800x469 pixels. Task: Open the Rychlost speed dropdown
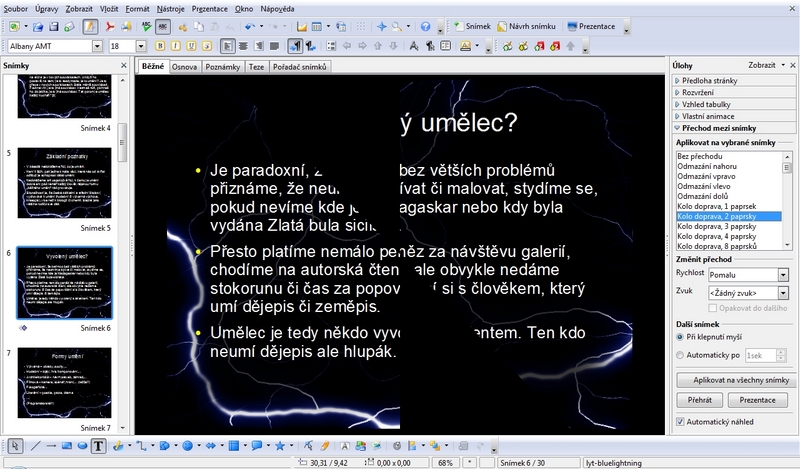783,274
